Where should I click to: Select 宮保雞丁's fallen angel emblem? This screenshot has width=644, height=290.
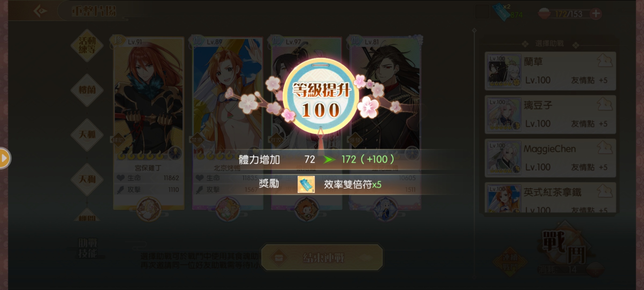coord(148,209)
